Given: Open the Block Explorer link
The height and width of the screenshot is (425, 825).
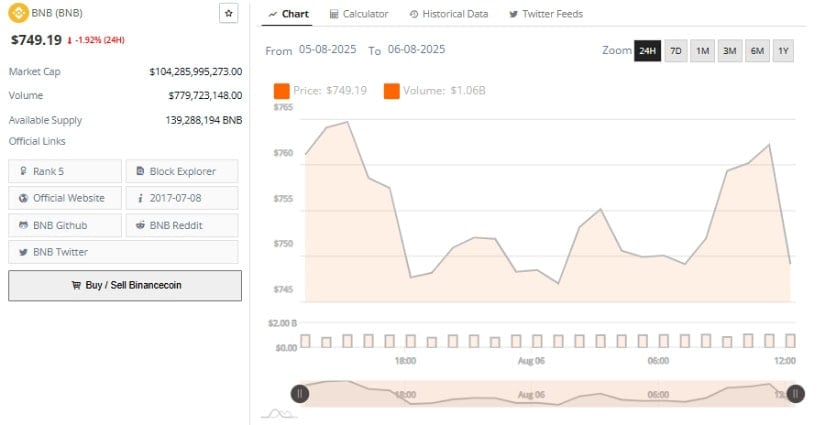Looking at the screenshot, I should pos(182,171).
